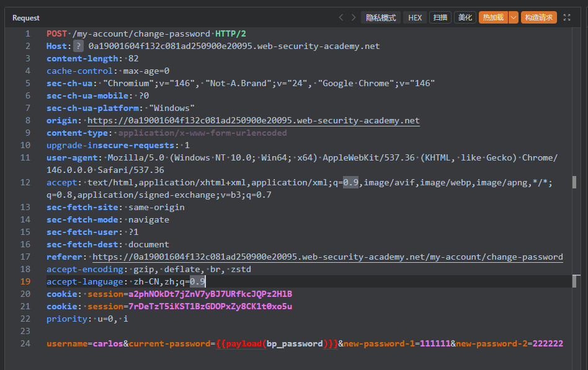
Task: Click the Request panel title
Action: pyautogui.click(x=26, y=18)
